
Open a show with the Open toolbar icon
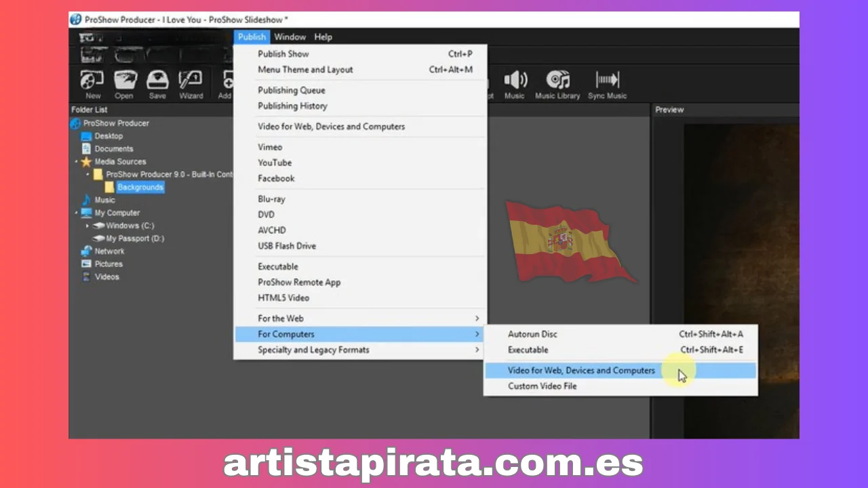(x=125, y=81)
